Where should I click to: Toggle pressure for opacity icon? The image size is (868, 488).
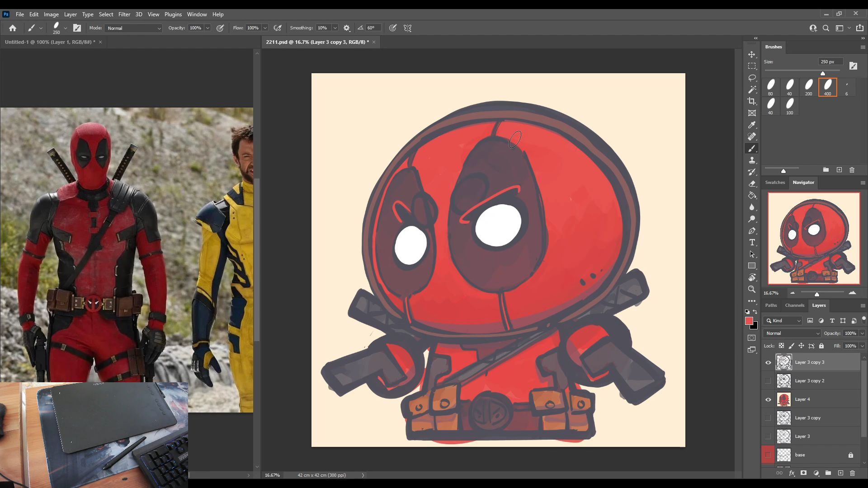(220, 28)
